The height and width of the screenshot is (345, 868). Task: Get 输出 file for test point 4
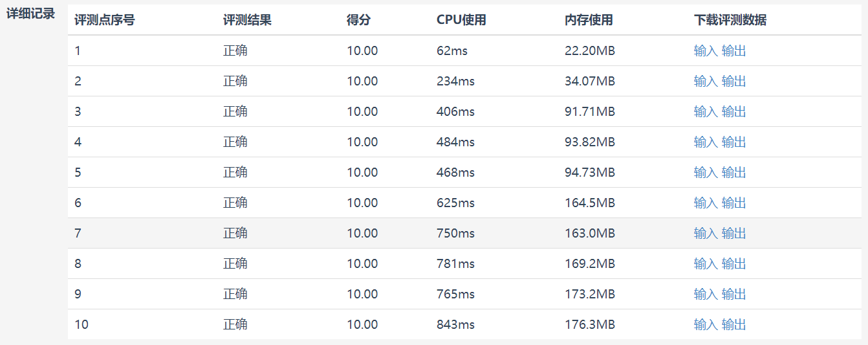tap(733, 142)
